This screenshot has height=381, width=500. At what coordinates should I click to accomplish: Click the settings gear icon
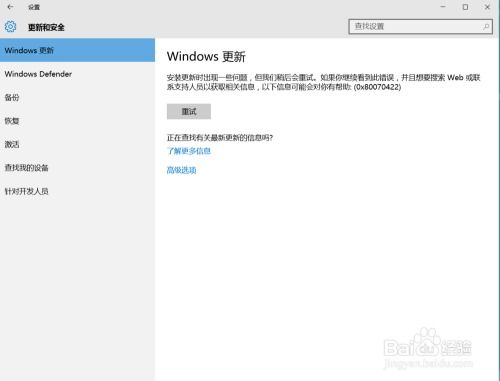coord(10,26)
